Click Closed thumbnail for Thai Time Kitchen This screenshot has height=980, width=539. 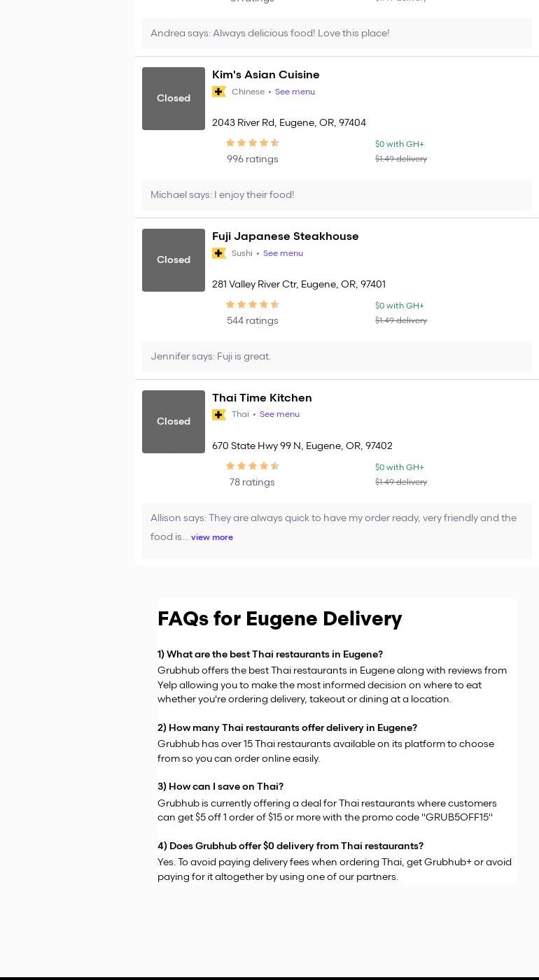174,422
